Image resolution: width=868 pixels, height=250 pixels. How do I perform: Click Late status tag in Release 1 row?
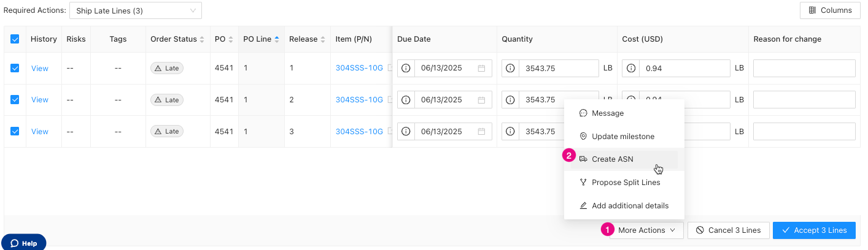[x=167, y=69]
